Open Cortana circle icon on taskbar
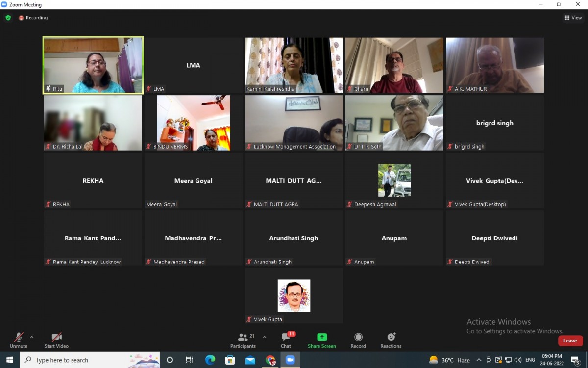 coord(170,360)
